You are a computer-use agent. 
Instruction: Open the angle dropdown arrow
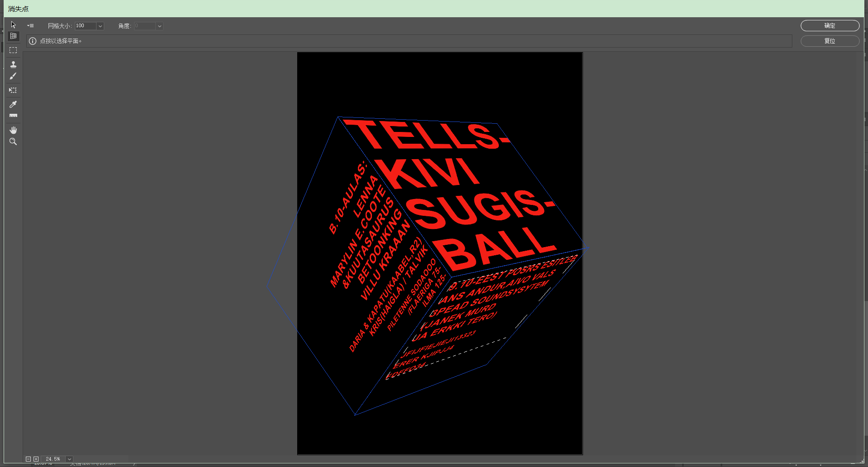point(159,26)
